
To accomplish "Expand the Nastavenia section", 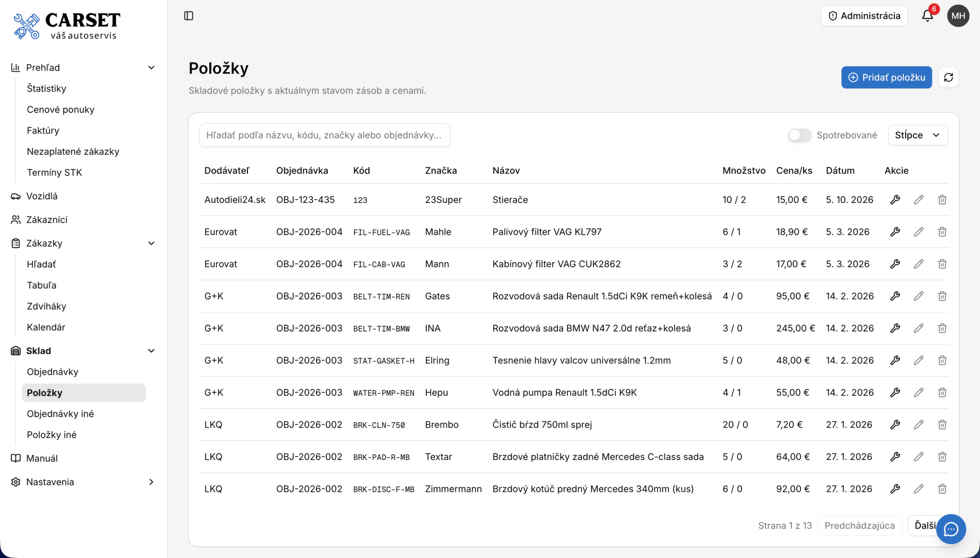I will tap(151, 482).
